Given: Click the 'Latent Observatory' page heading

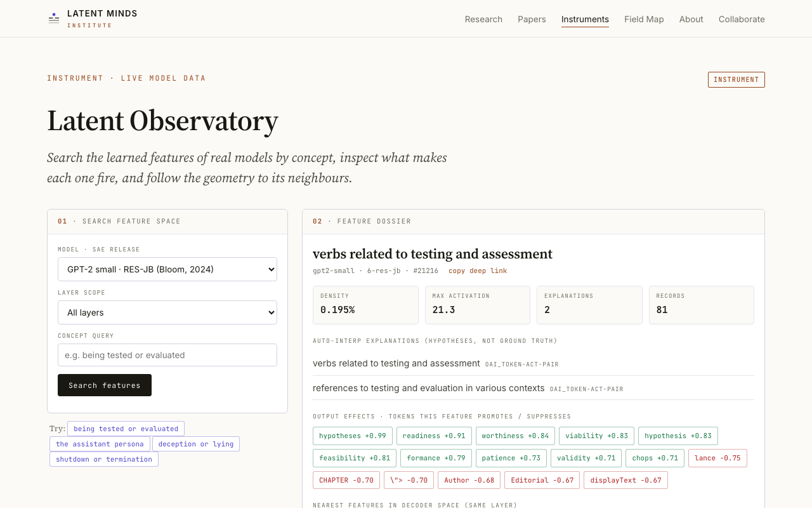Looking at the screenshot, I should pyautogui.click(x=162, y=121).
